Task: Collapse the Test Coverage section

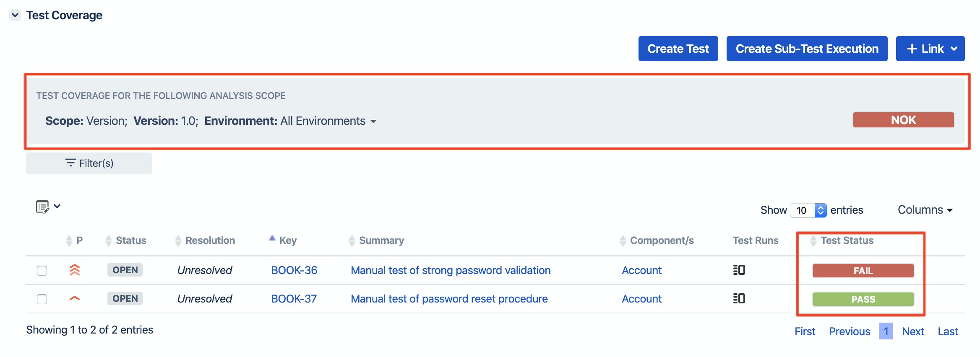Action: 15,15
